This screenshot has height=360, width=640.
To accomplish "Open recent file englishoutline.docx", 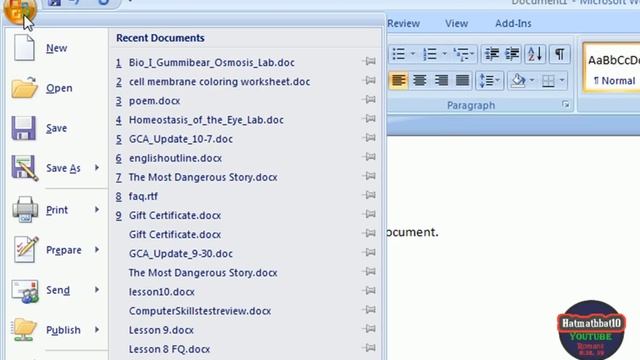I will click(x=175, y=158).
